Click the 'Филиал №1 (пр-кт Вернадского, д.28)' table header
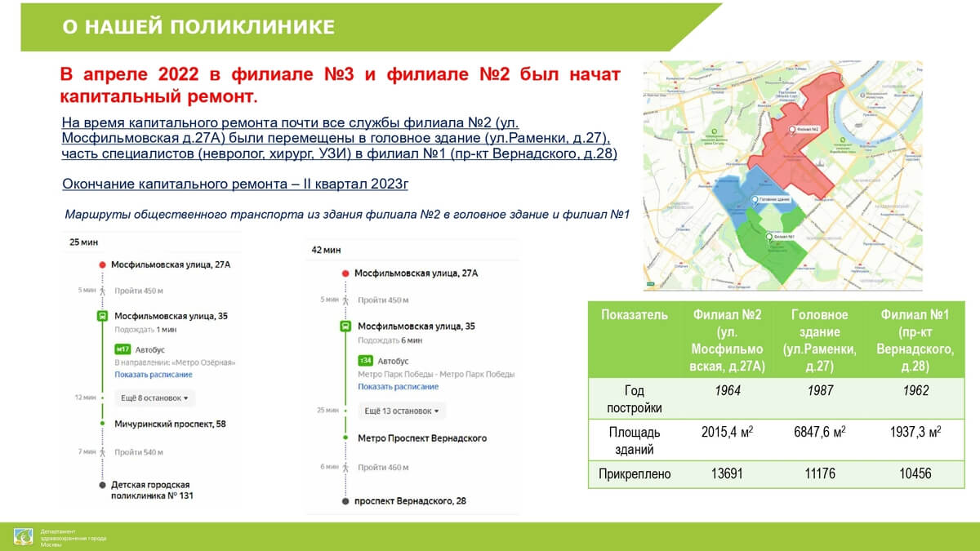The image size is (980, 551). [x=915, y=340]
